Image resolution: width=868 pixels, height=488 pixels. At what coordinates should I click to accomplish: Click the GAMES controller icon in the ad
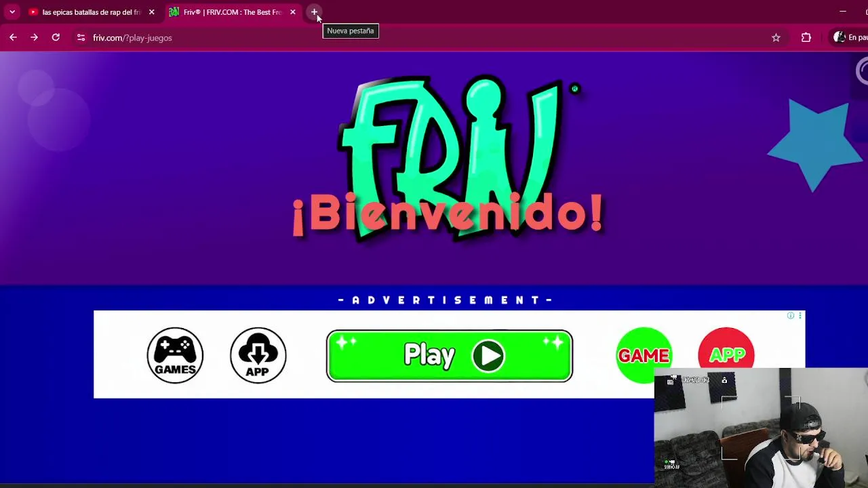point(175,355)
